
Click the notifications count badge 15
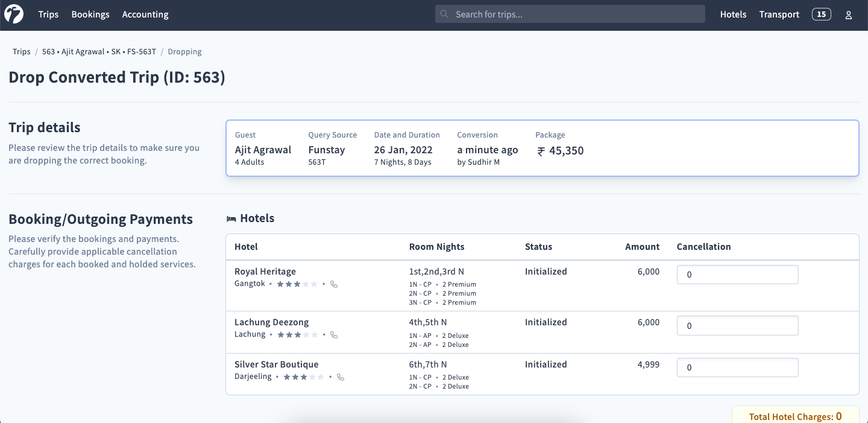click(x=822, y=14)
